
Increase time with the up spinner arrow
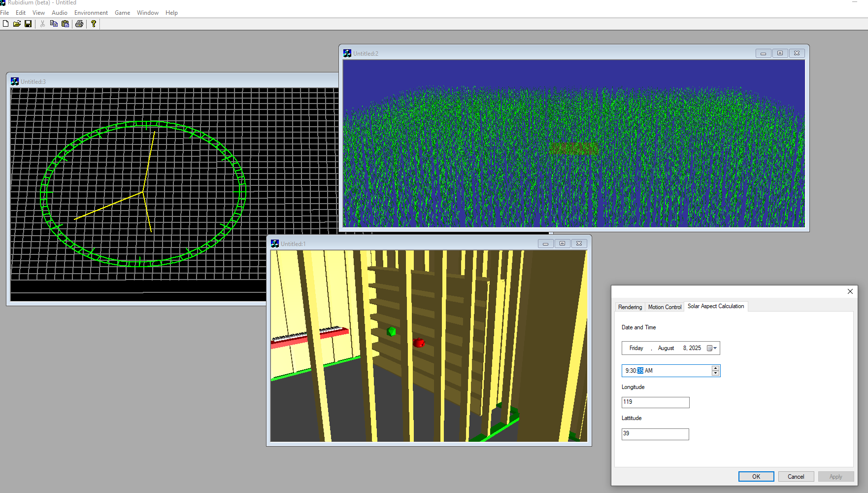coord(715,368)
